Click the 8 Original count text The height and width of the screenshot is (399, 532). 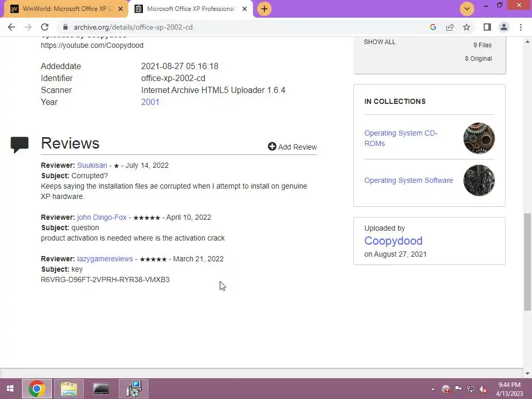pyautogui.click(x=478, y=58)
